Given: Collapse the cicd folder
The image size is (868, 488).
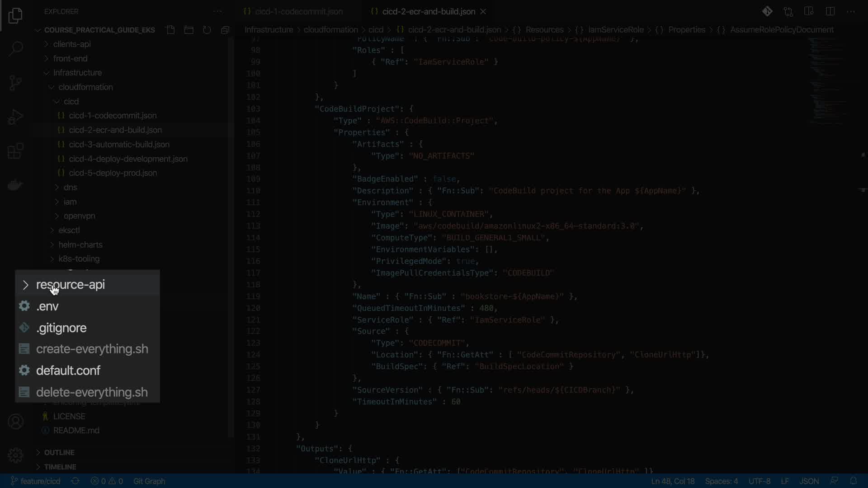Looking at the screenshot, I should (71, 101).
